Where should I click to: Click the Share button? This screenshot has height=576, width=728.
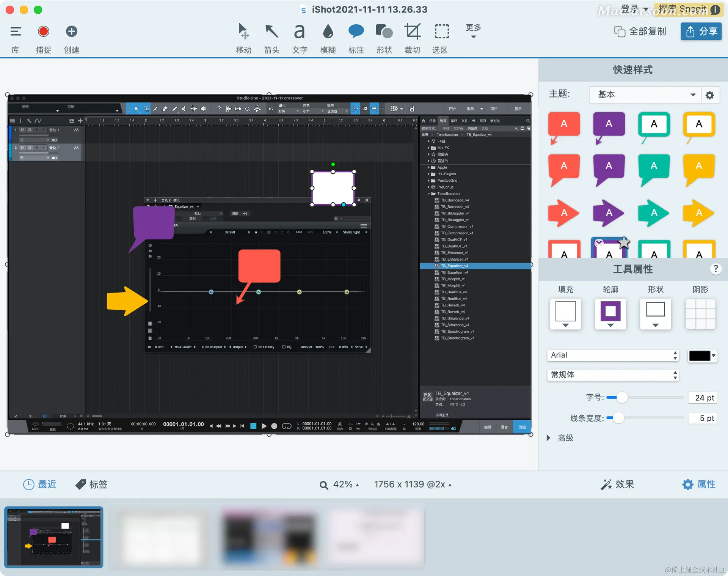(x=701, y=31)
